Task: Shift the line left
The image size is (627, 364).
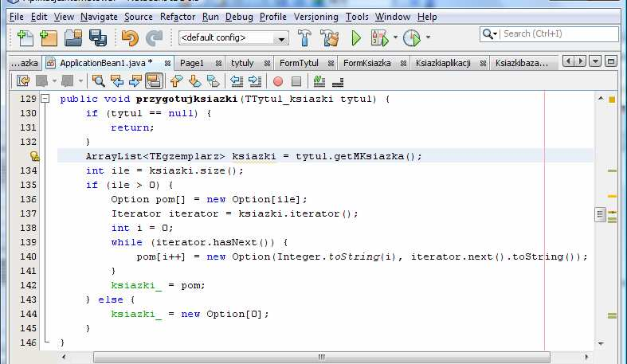Action: 237,81
